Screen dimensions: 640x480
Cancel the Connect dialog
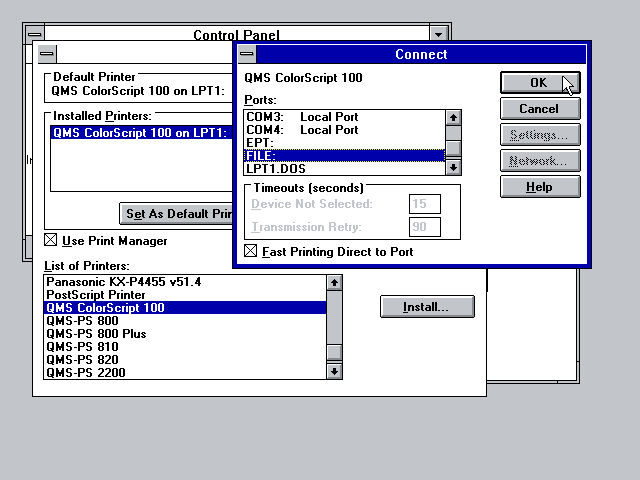[x=540, y=109]
